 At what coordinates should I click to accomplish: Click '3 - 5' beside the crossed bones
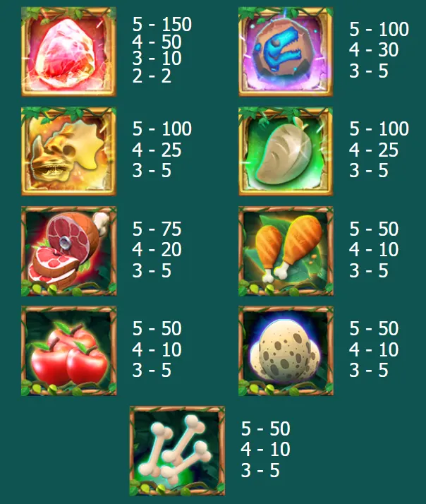click(260, 470)
